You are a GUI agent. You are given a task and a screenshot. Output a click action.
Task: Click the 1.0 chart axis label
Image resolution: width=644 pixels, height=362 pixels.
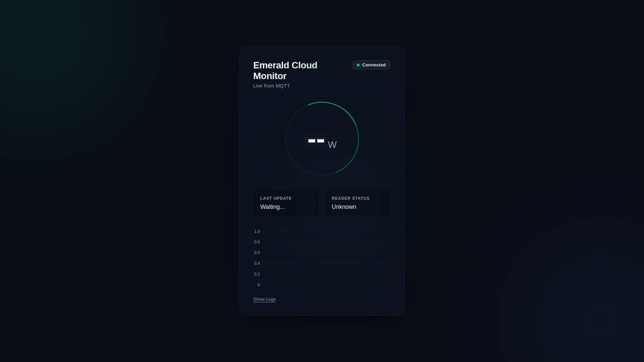[x=257, y=232]
